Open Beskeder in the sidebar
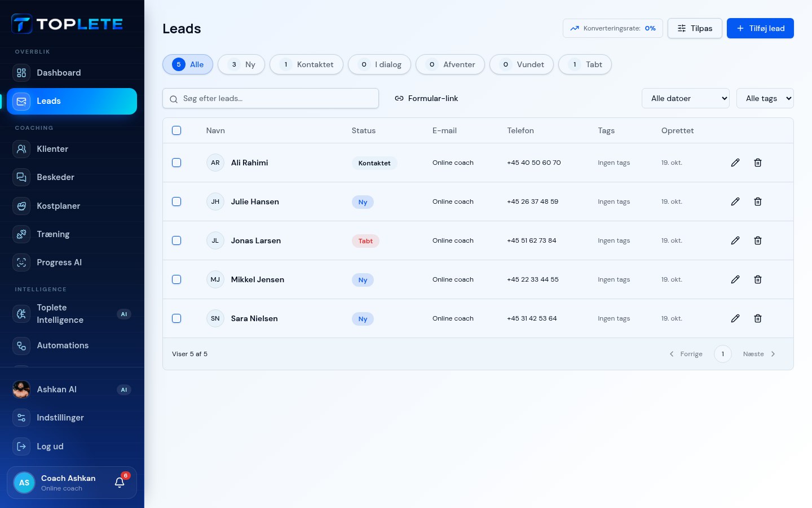Viewport: 812px width, 508px height. (72, 177)
